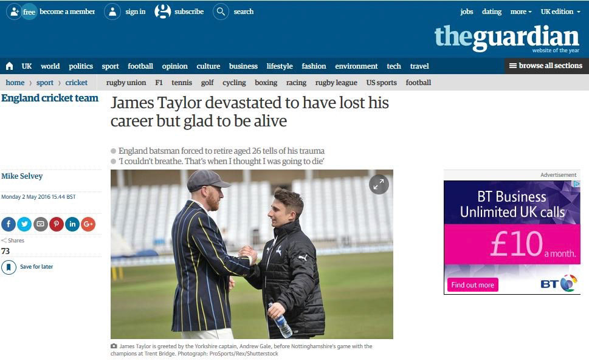Expand the article photo to fullscreen
Screen dimensions: 589x364
[x=379, y=184]
